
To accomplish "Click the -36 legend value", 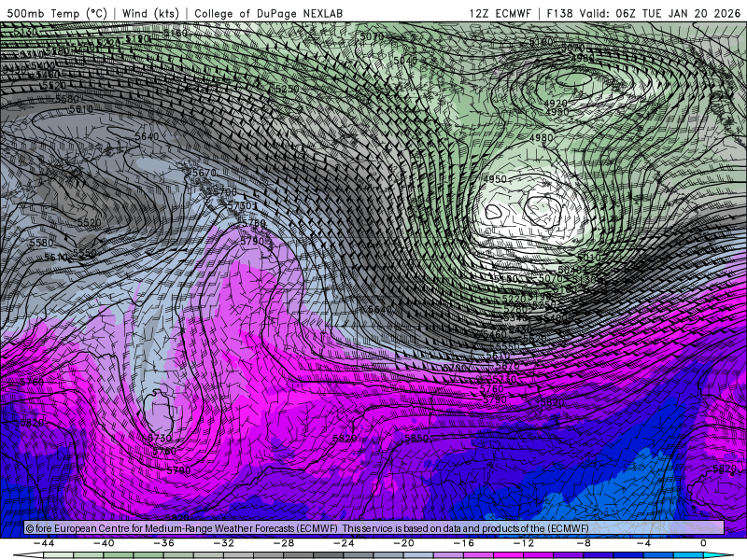I will (164, 543).
